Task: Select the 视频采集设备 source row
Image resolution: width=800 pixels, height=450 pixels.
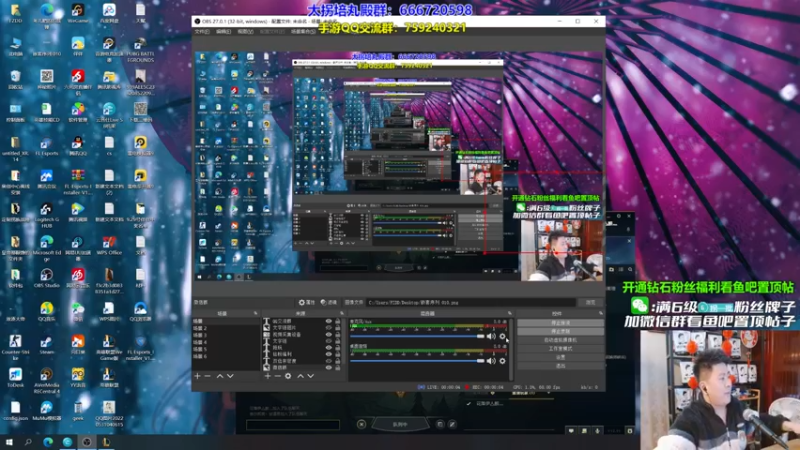Action: (x=302, y=335)
